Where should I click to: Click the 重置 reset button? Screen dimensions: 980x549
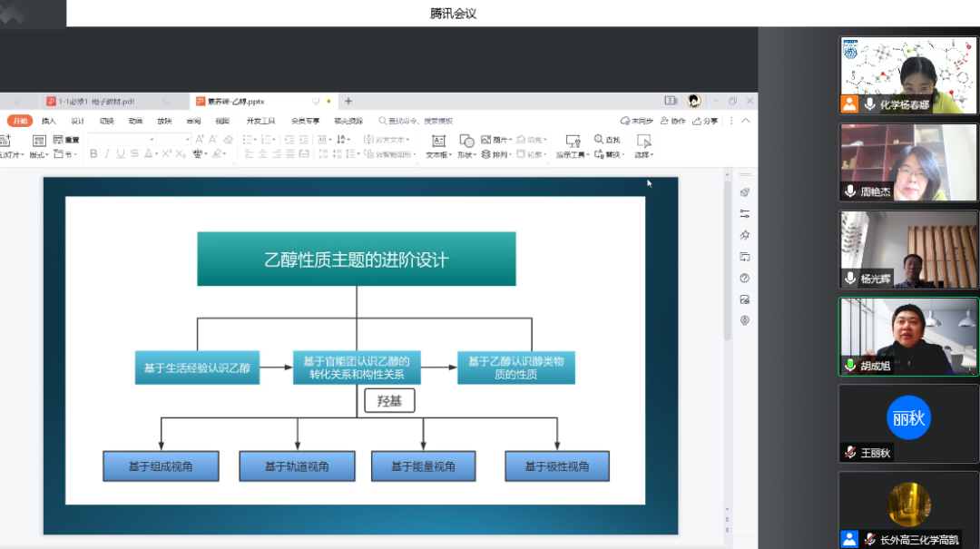66,140
